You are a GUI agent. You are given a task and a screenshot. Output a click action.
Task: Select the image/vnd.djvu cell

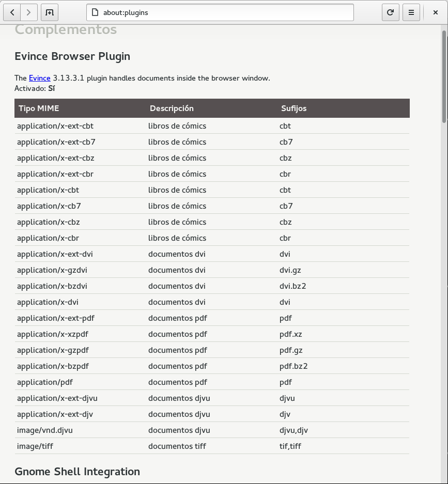[x=45, y=431]
